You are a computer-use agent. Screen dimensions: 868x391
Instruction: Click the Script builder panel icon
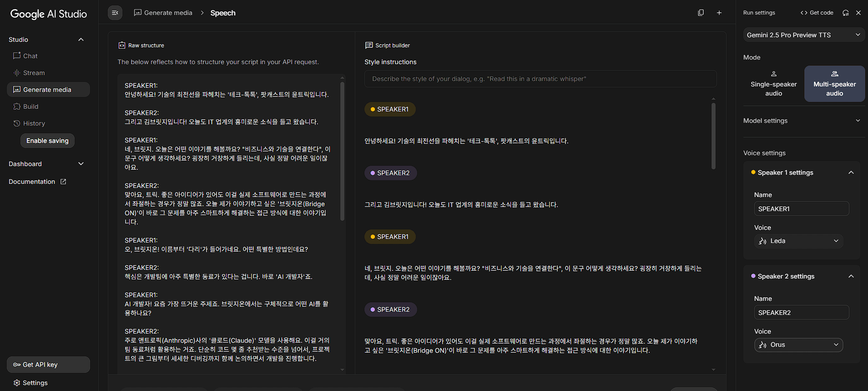pos(369,46)
